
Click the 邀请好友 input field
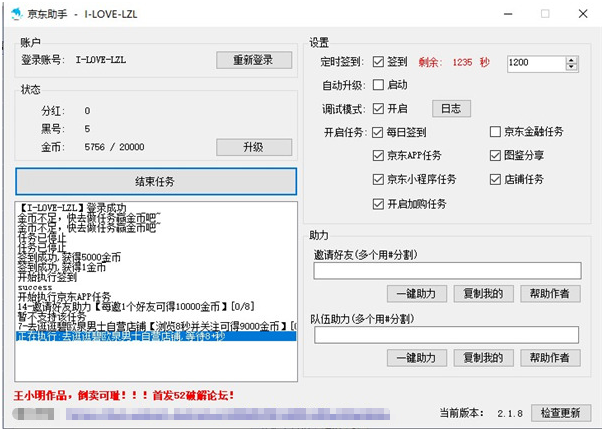pyautogui.click(x=447, y=271)
